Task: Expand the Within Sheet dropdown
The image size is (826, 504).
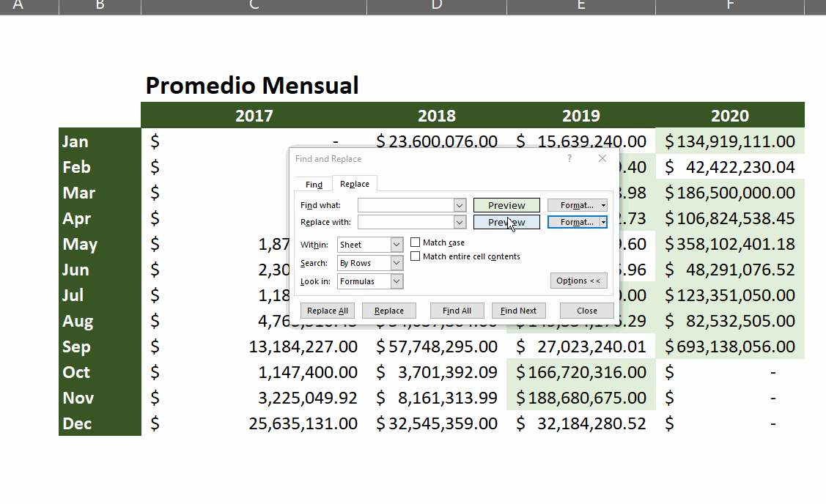Action: (397, 245)
